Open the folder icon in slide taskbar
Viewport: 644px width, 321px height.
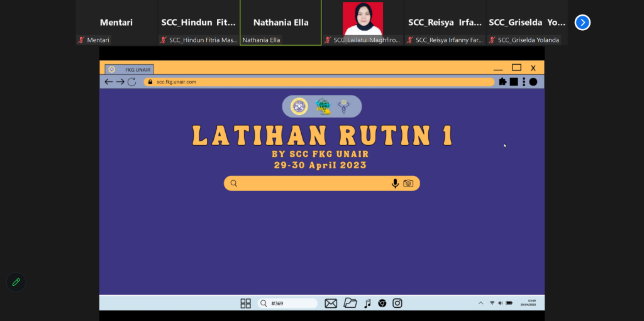pyautogui.click(x=350, y=303)
